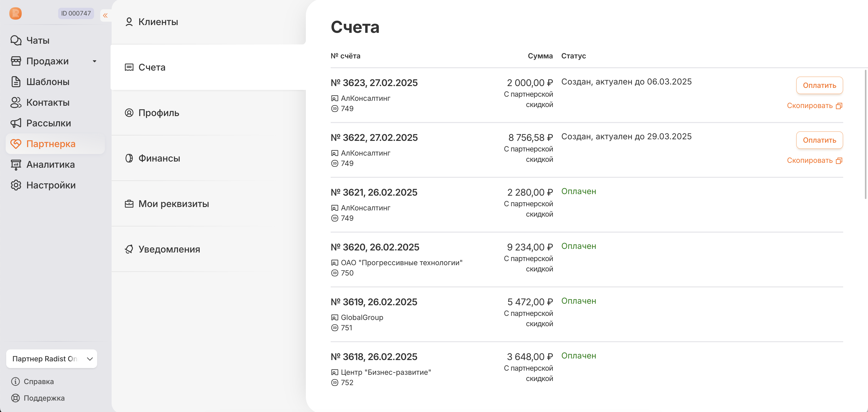Open the Финансы section
This screenshot has height=412, width=868.
159,158
